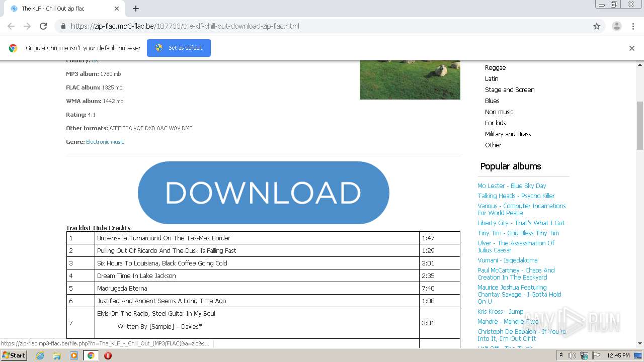
Task: Choose the Stage and Screen category
Action: click(510, 89)
